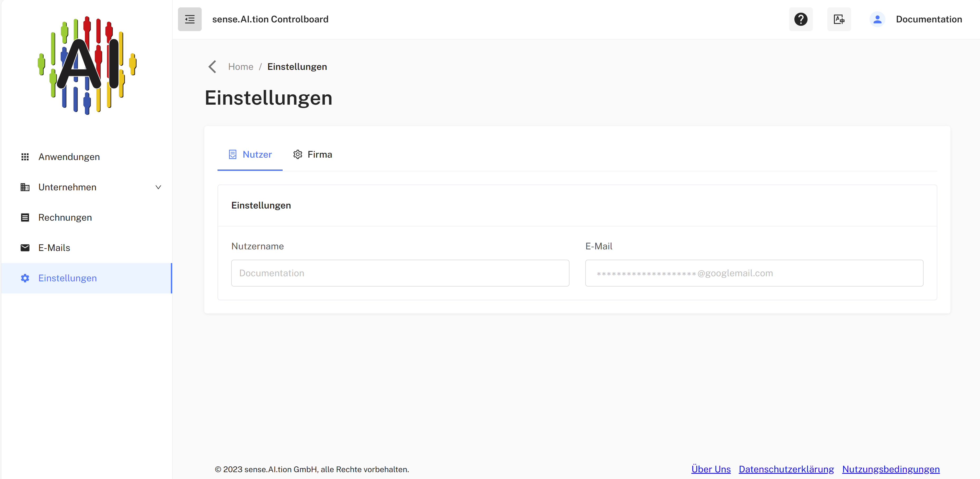Click the Nutzername input field
Screen dimensions: 980x479
point(400,273)
